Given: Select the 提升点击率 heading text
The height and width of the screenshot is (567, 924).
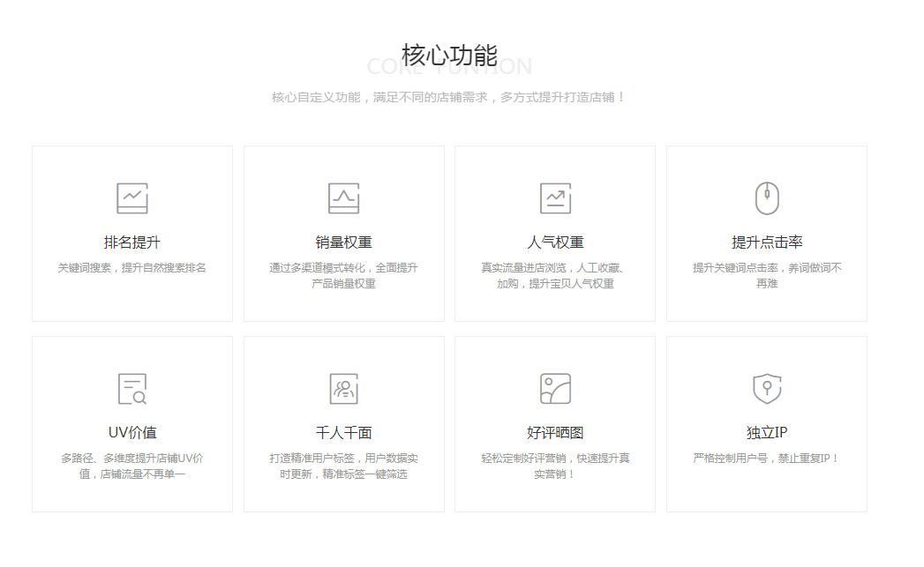Looking at the screenshot, I should 767,242.
